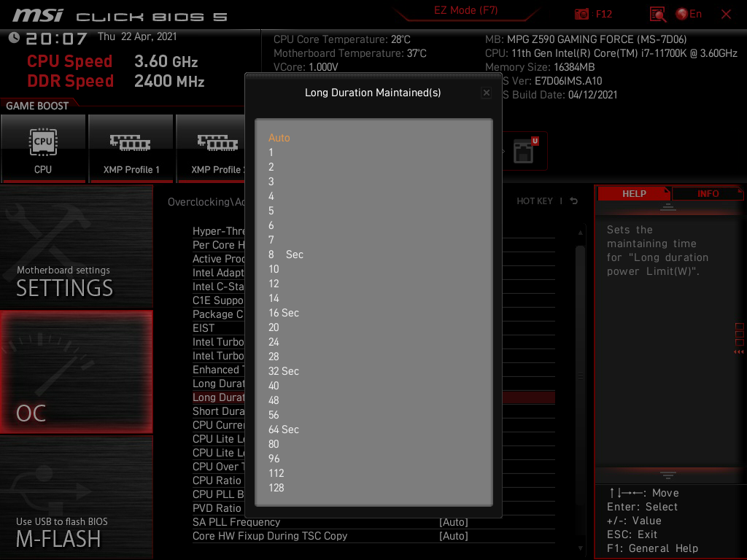Open M-FLASH BIOS flashing section

click(76, 497)
